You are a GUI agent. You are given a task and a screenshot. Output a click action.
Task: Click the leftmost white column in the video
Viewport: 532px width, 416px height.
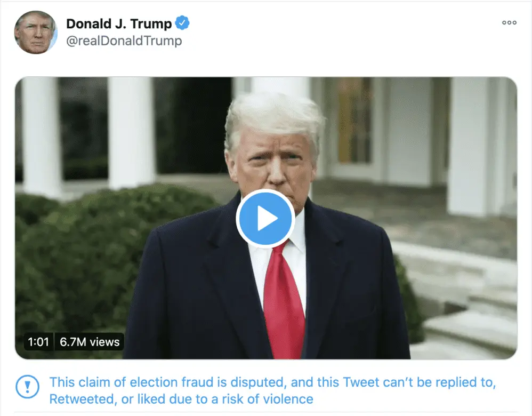coord(39,133)
